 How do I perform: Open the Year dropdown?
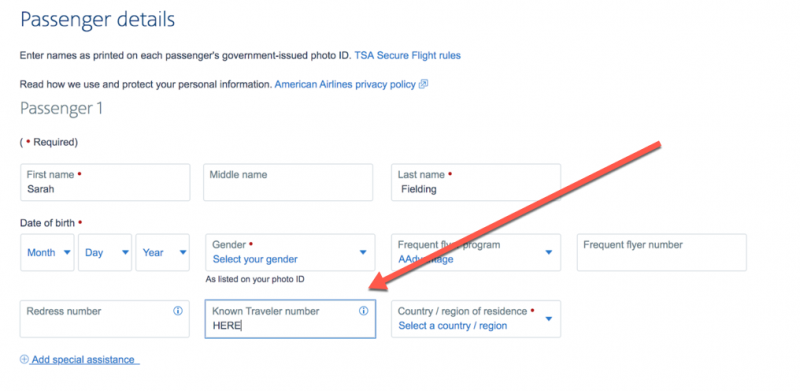coord(163,252)
